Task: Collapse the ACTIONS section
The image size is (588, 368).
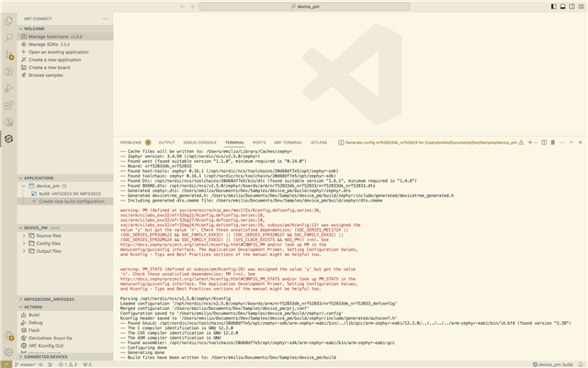Action: coord(65,306)
